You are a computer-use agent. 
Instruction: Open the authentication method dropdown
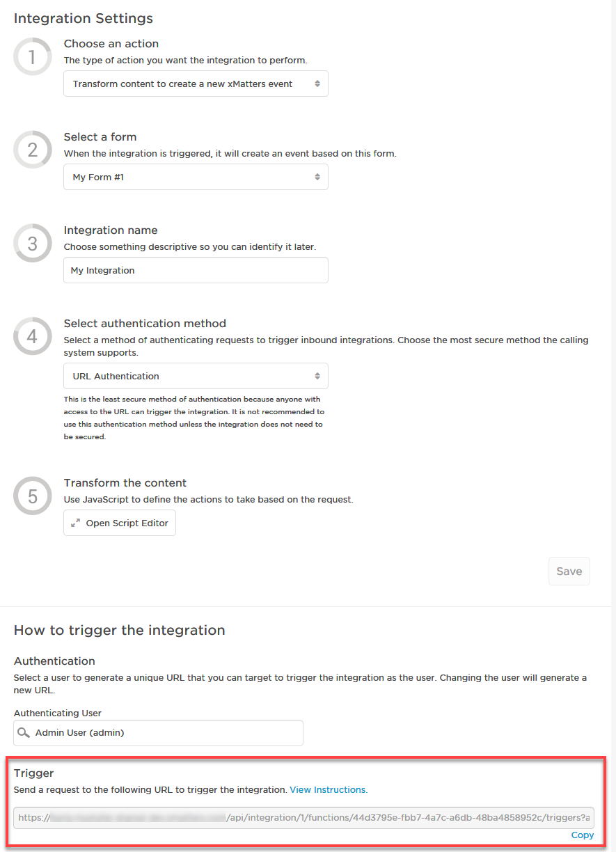coord(196,376)
